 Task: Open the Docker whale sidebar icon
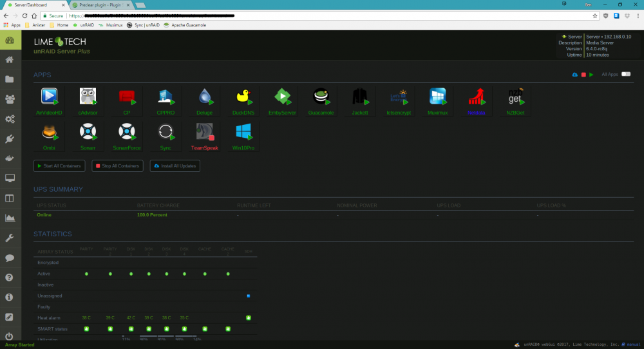pyautogui.click(x=10, y=158)
